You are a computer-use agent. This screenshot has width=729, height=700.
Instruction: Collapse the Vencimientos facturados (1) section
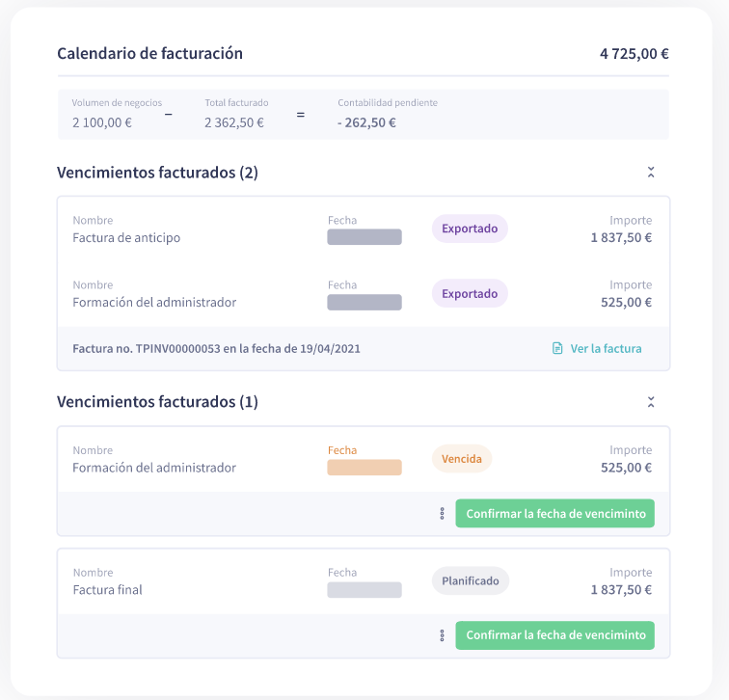click(x=651, y=402)
